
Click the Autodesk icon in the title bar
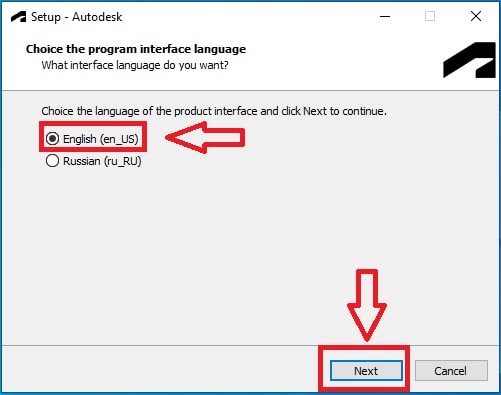(19, 17)
